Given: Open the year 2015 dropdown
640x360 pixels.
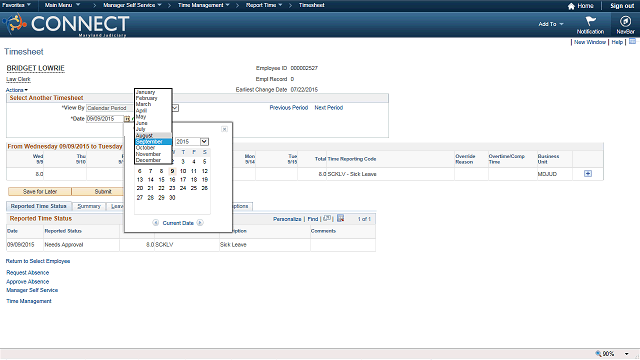Looking at the screenshot, I should pos(192,142).
